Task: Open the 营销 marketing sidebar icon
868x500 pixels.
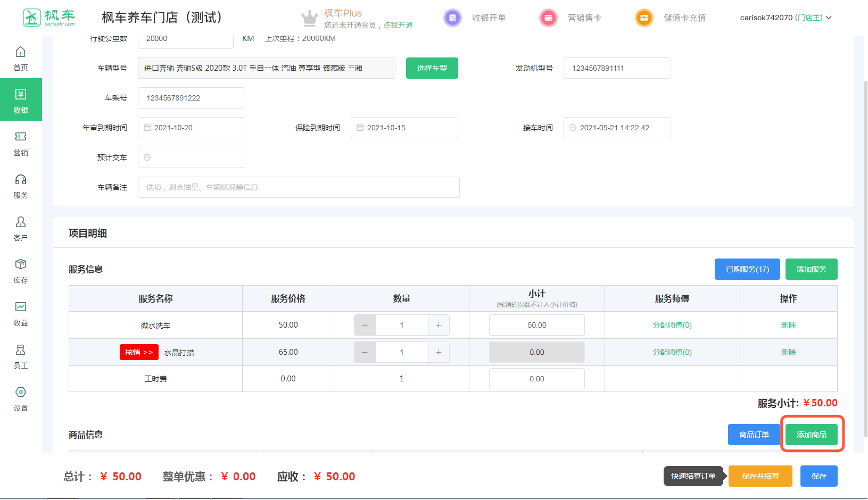Action: click(21, 144)
